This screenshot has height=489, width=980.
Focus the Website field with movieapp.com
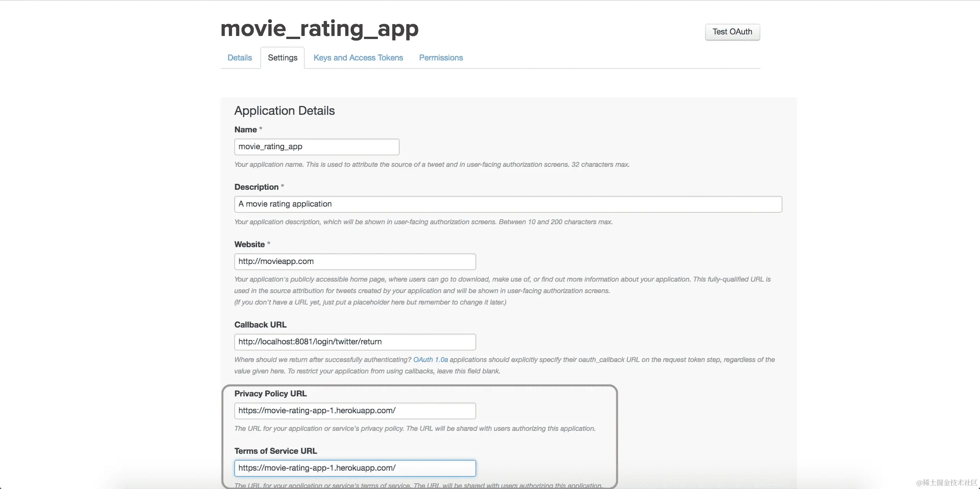pyautogui.click(x=355, y=262)
